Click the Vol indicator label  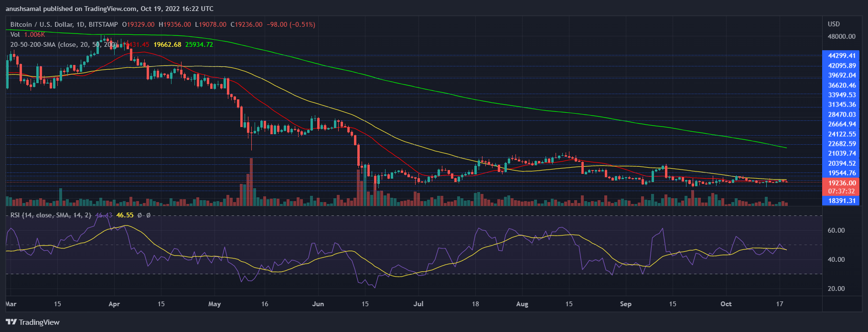tap(15, 34)
